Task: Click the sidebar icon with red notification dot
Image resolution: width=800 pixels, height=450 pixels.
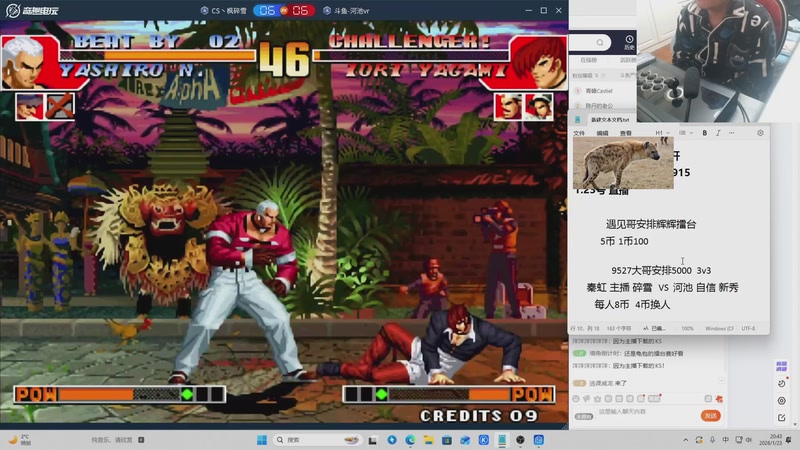Action: point(782,383)
